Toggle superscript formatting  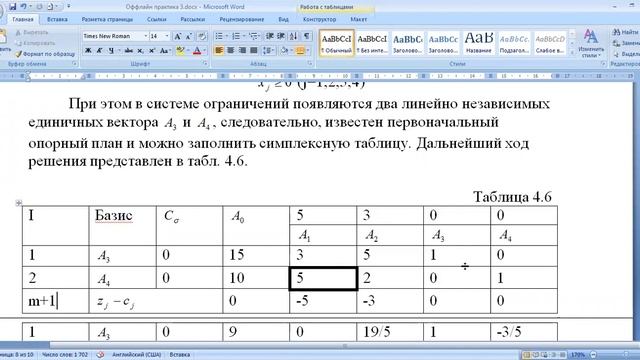tap(152, 51)
